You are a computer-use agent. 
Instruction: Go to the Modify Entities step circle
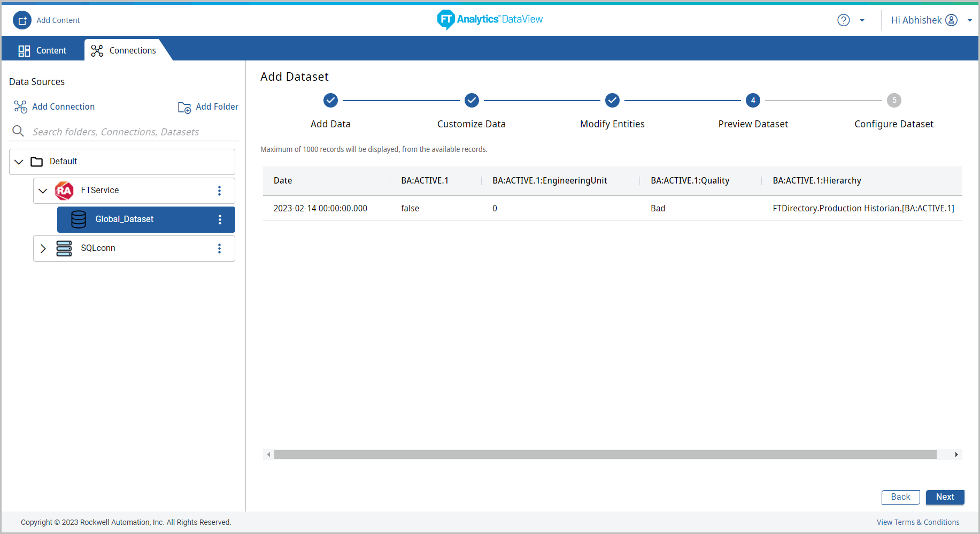(612, 100)
